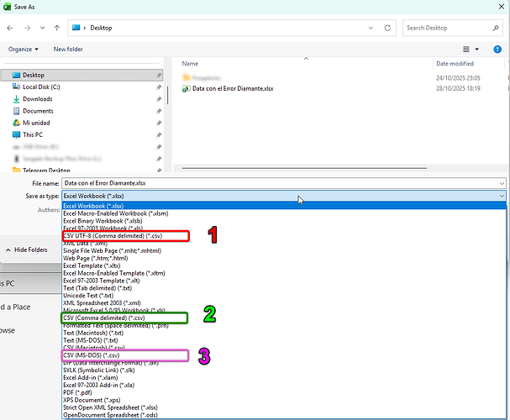Unpin Desktop using its pin icon
This screenshot has width=510, height=420.
pyautogui.click(x=159, y=75)
